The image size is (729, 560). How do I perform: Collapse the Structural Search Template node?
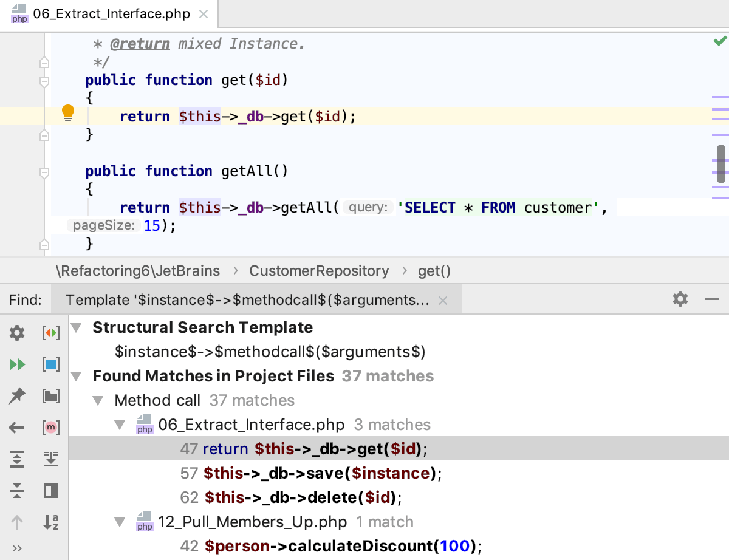(77, 328)
